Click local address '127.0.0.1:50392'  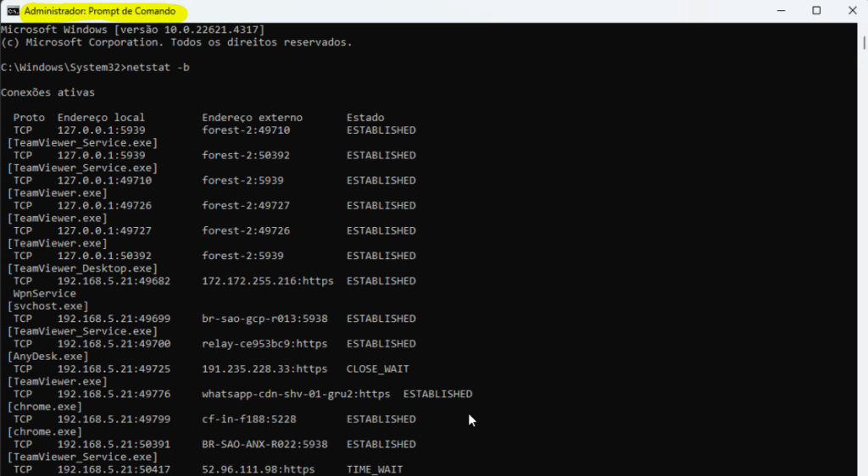pos(104,256)
